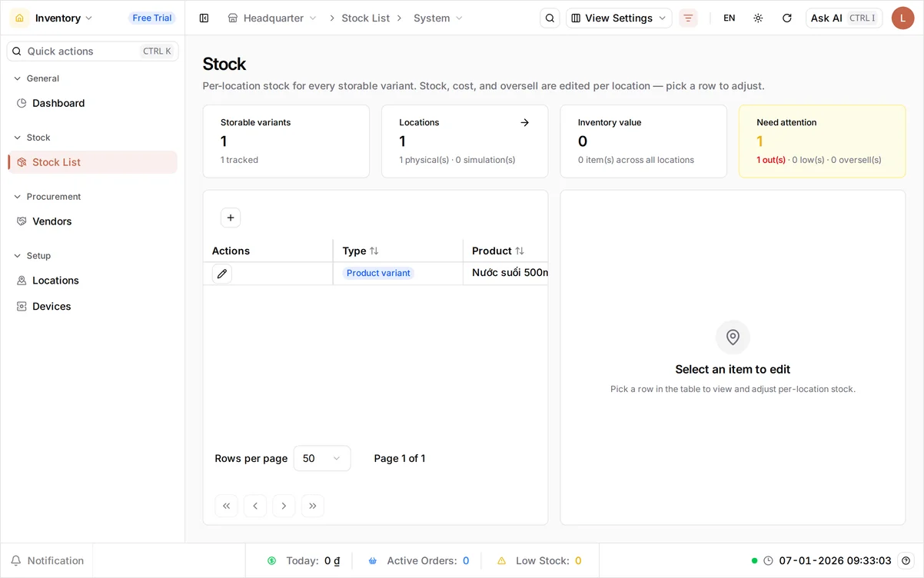The height and width of the screenshot is (578, 924).
Task: Go to last page double-chevron button
Action: tap(313, 506)
